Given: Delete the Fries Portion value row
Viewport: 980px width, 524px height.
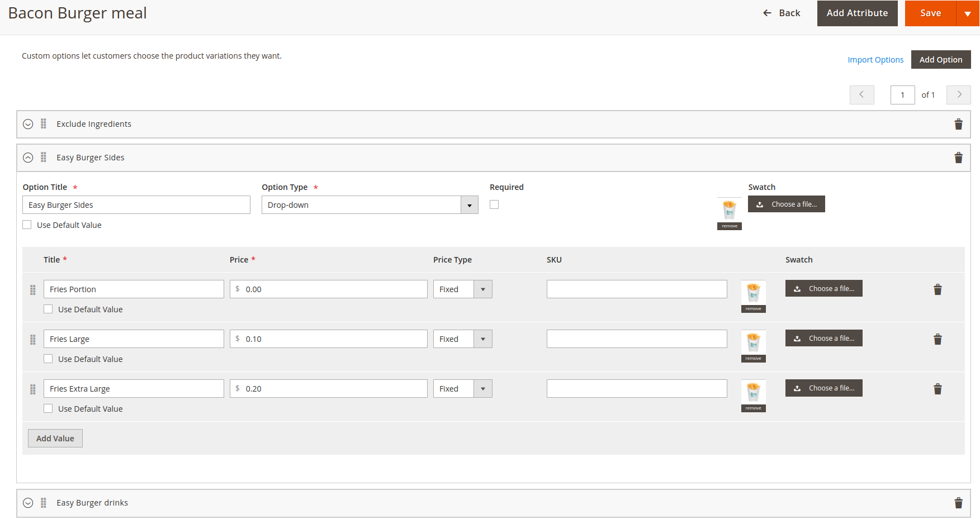Looking at the screenshot, I should (x=938, y=289).
